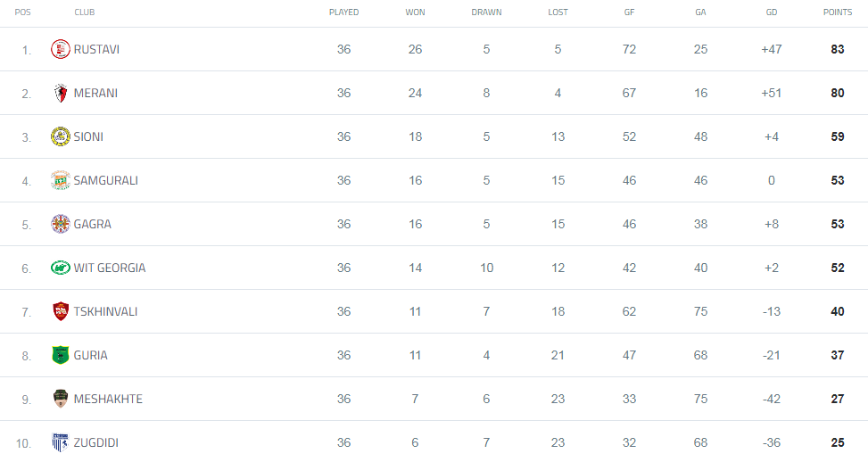Click the Zugdidi striped crest icon
Image resolution: width=868 pixels, height=462 pixels.
(60, 442)
